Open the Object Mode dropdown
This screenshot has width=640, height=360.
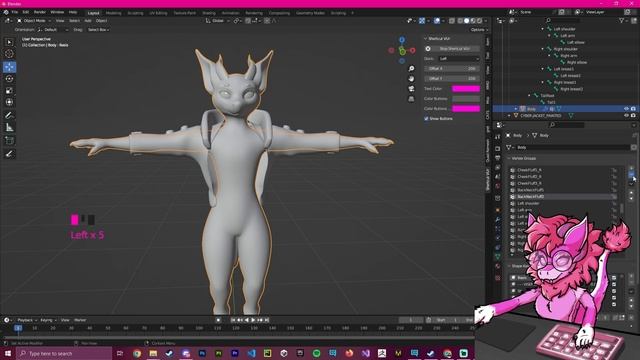(x=34, y=20)
